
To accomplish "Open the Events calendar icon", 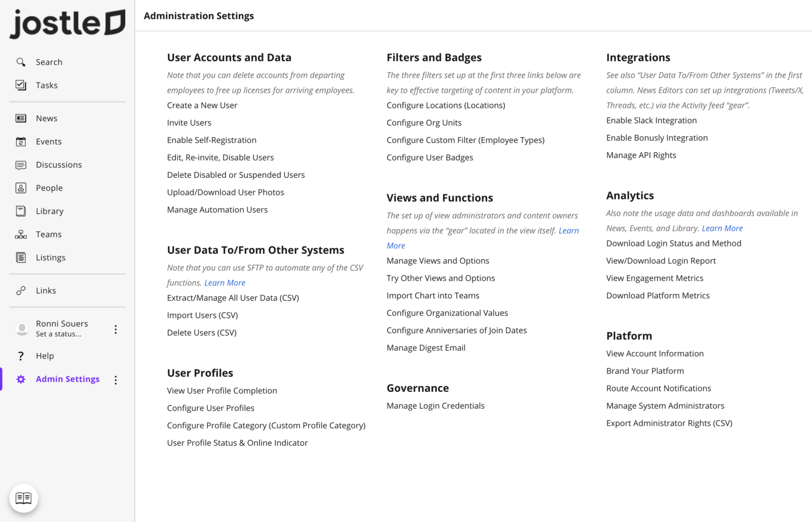I will [x=21, y=141].
